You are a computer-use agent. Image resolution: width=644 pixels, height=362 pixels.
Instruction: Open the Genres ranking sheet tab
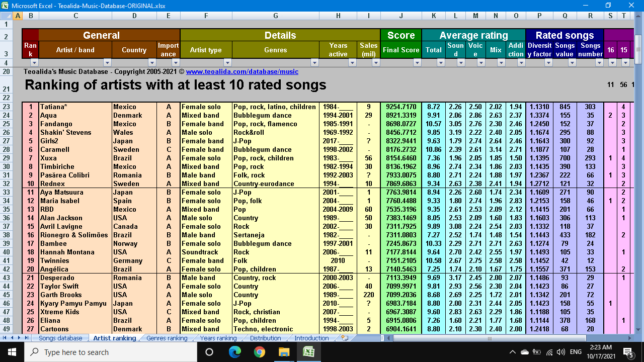pyautogui.click(x=167, y=338)
